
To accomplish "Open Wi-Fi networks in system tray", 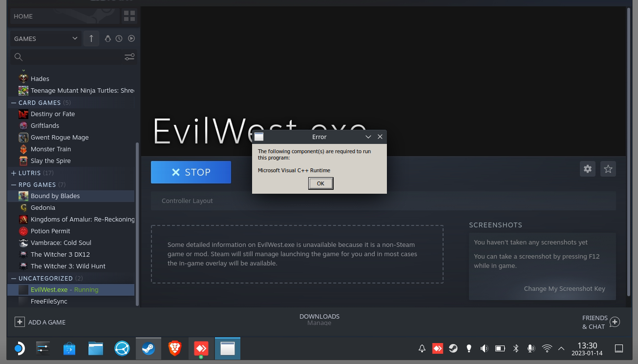I will click(x=547, y=349).
